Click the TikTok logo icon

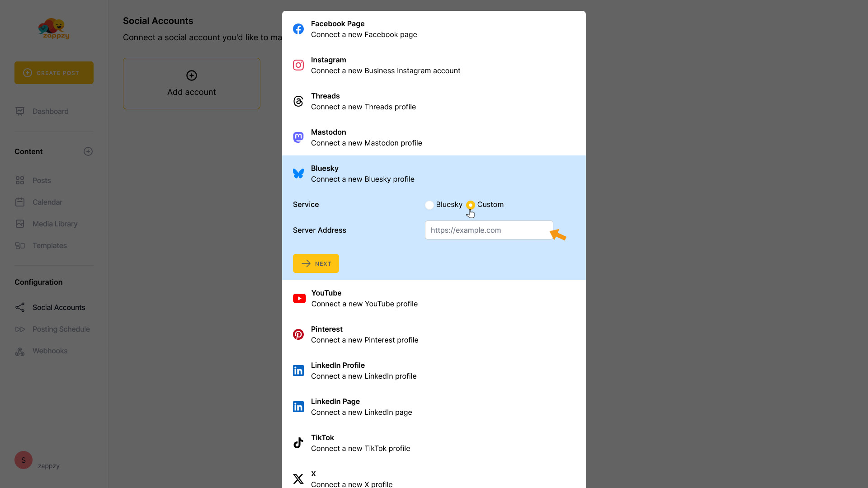(x=298, y=443)
